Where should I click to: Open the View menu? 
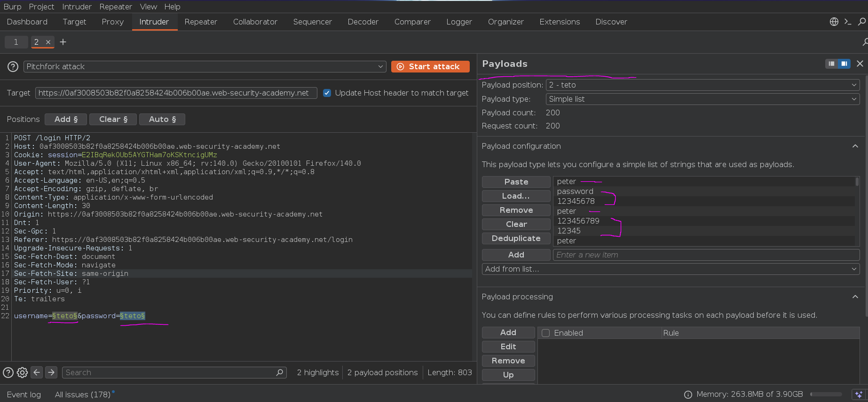(148, 7)
